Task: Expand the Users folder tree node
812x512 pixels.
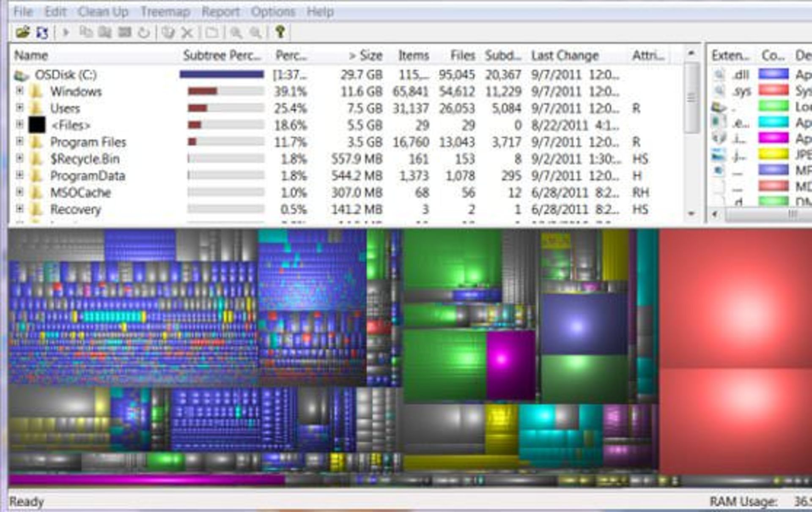Action: [x=19, y=108]
